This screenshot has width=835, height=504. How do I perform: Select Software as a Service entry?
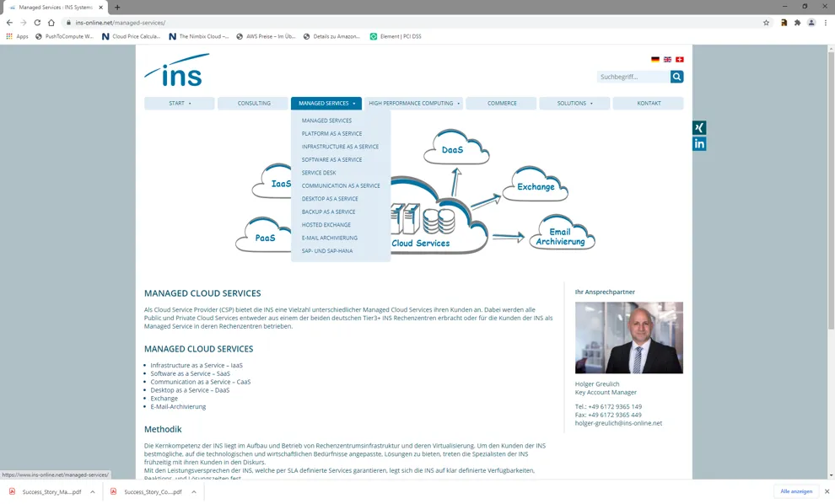click(x=331, y=159)
